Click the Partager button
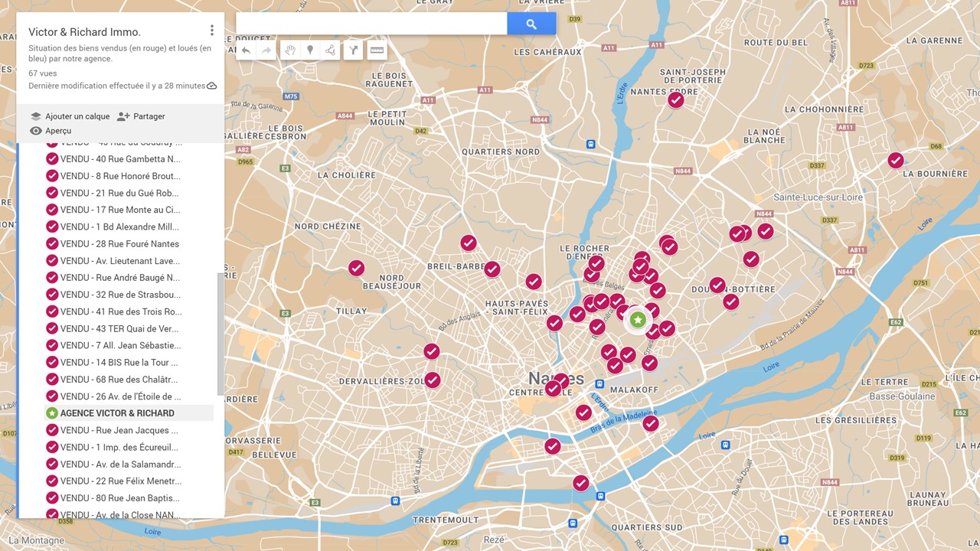The height and width of the screenshot is (551, 980). tap(141, 116)
